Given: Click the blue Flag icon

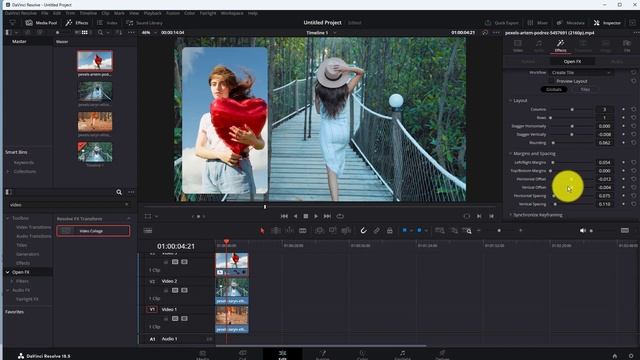Looking at the screenshot, I should click(x=404, y=231).
